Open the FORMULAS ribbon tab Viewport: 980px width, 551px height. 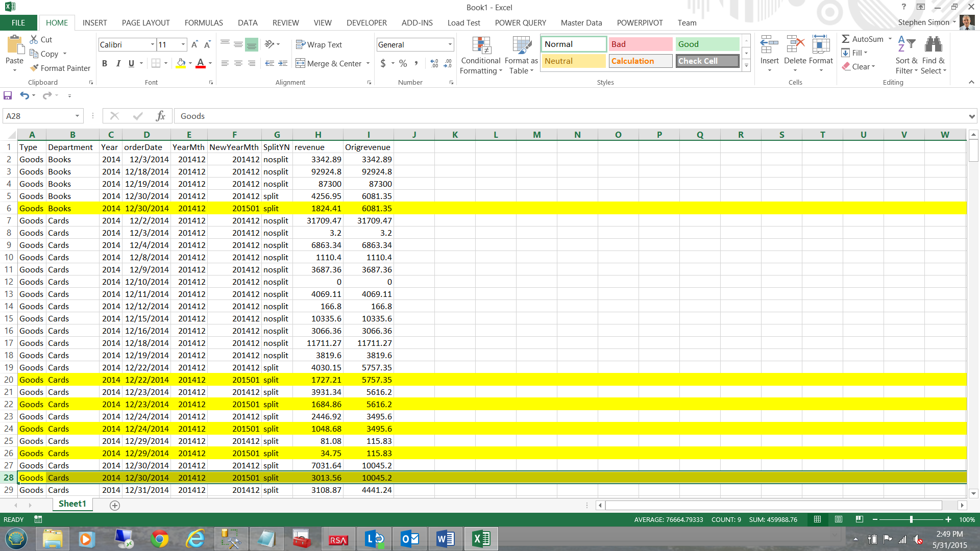coord(204,22)
